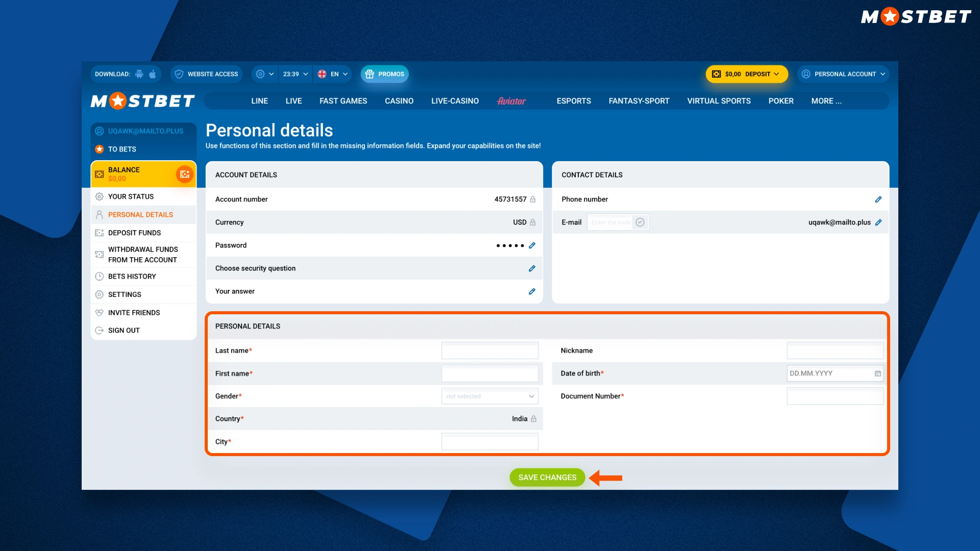Open WITHDRAWAL FUNDS FROM THE ACCOUNT

coord(143,255)
